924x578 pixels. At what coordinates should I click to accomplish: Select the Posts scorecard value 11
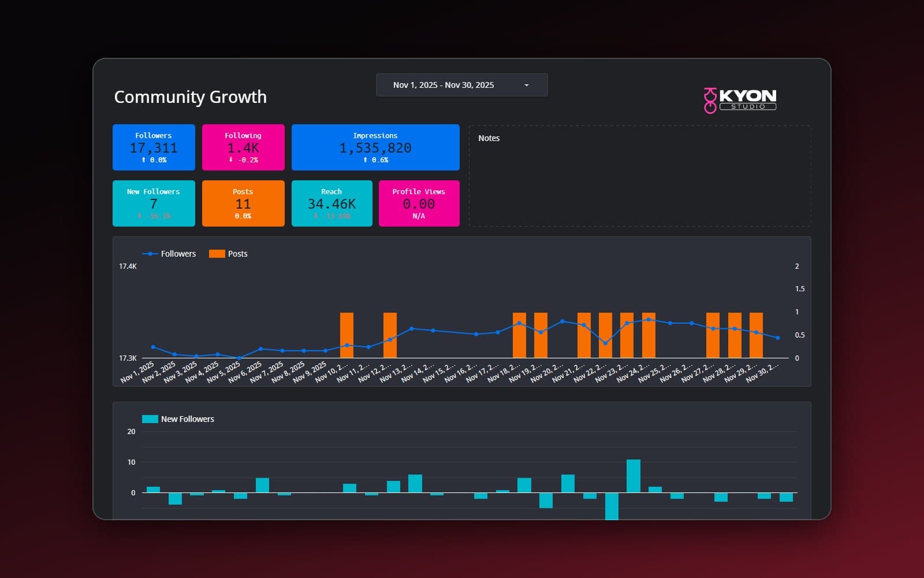[243, 204]
